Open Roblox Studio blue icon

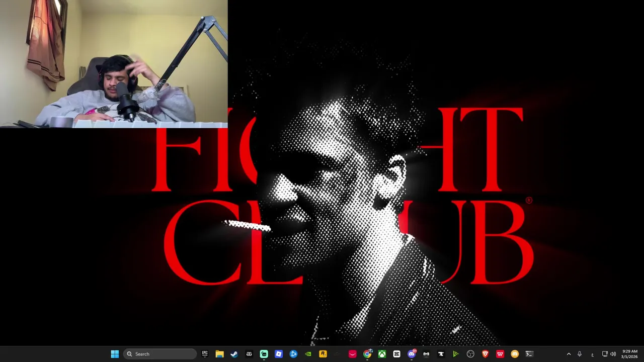tap(278, 354)
